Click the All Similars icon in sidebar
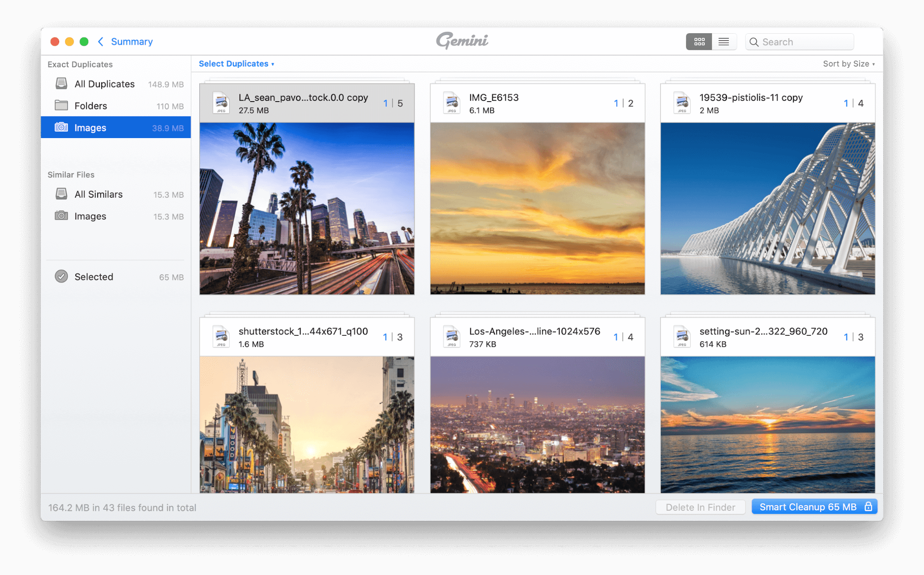924x575 pixels. pos(62,194)
